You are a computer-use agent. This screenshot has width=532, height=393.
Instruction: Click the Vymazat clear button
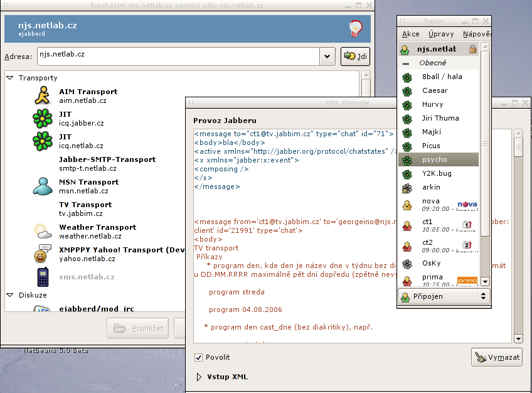[x=497, y=357]
